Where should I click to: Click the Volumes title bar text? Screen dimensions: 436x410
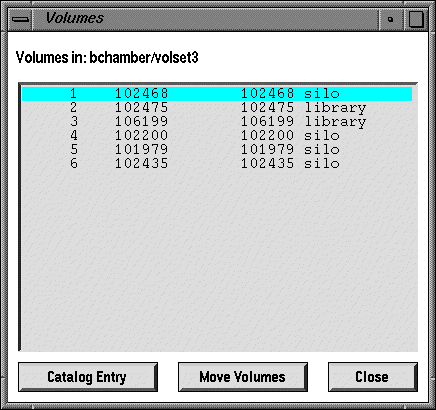point(74,18)
